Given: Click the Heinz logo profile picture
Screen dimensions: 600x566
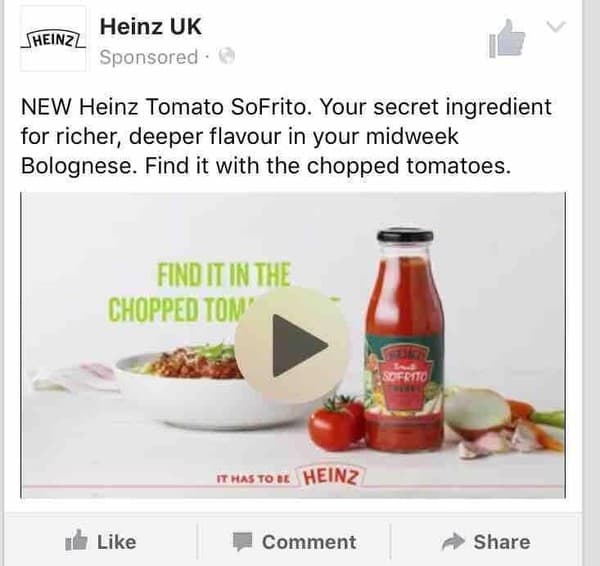Looking at the screenshot, I should (53, 39).
